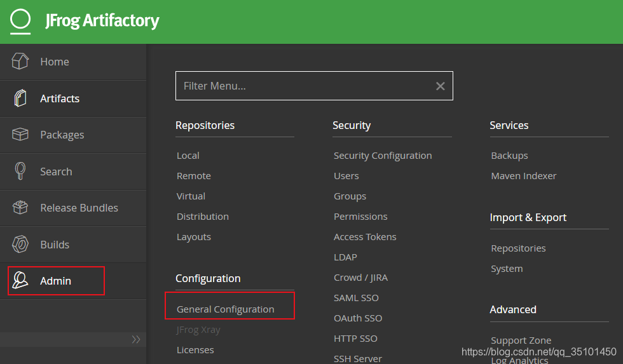The width and height of the screenshot is (623, 364).
Task: Open Virtual repositories
Action: point(191,196)
